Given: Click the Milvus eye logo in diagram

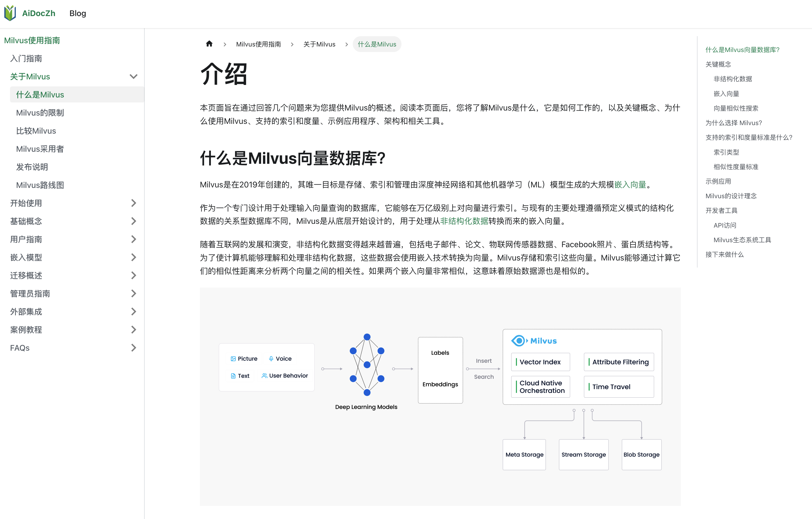Looking at the screenshot, I should tap(519, 340).
